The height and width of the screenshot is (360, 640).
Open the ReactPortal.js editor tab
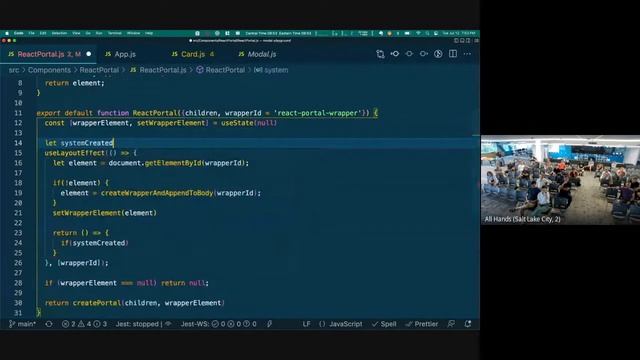click(x=48, y=54)
